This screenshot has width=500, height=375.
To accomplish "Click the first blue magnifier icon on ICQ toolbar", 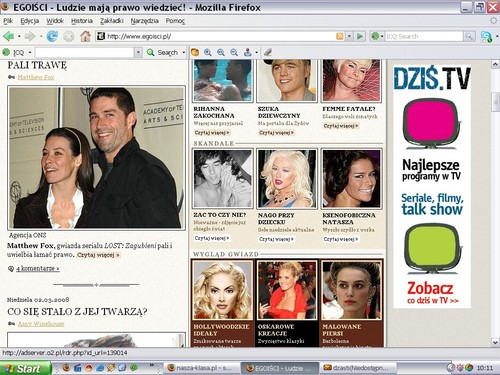I will click(x=208, y=52).
